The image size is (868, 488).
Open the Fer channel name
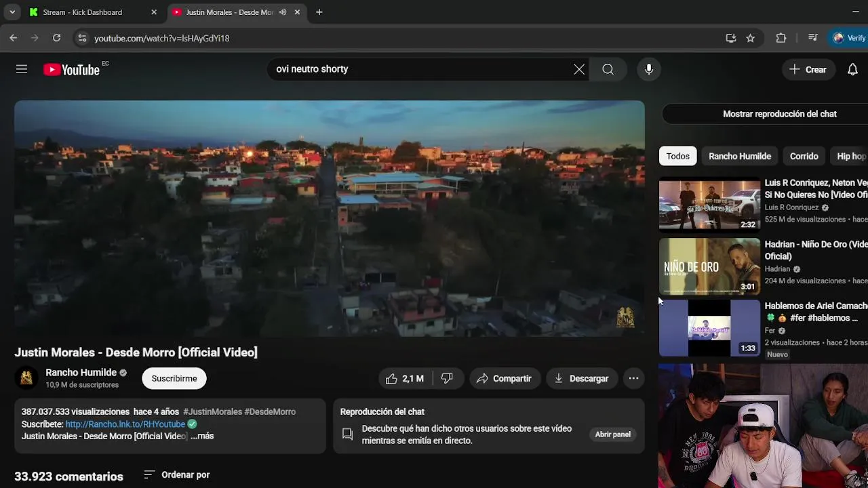(x=770, y=331)
